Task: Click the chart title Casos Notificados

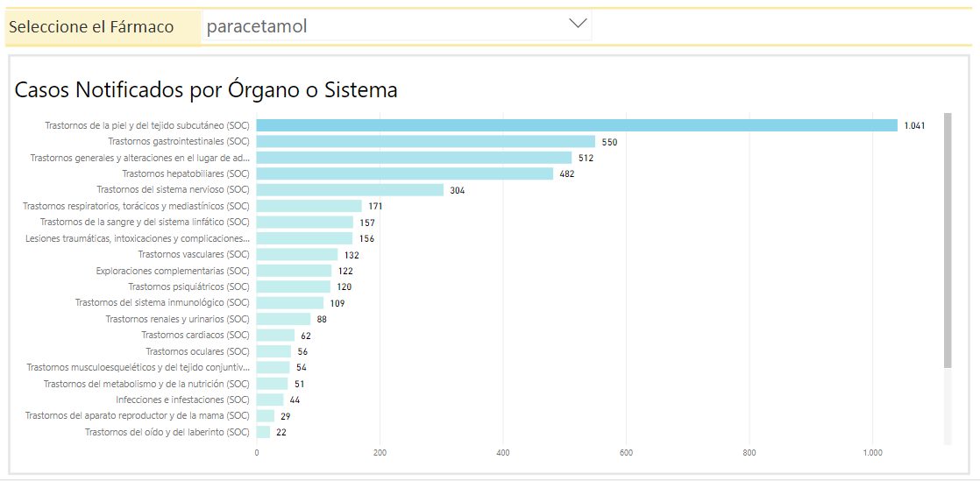Action: [x=206, y=89]
